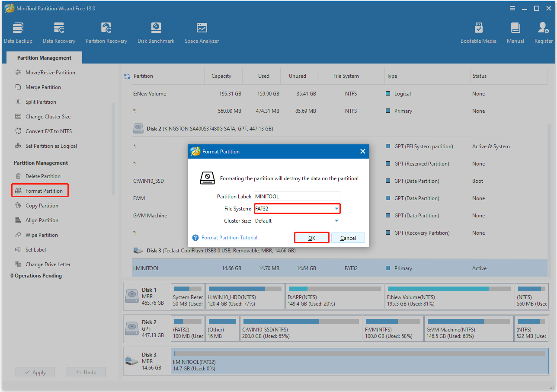557x392 pixels.
Task: Switch to the Partition Management tab
Action: 44,57
